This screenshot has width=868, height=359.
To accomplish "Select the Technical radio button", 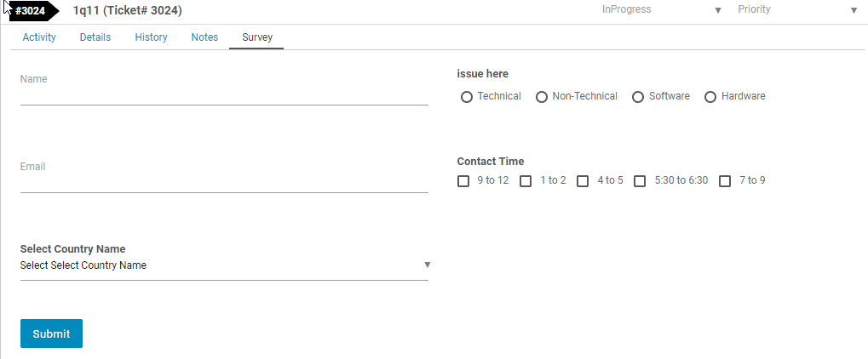I will [467, 97].
